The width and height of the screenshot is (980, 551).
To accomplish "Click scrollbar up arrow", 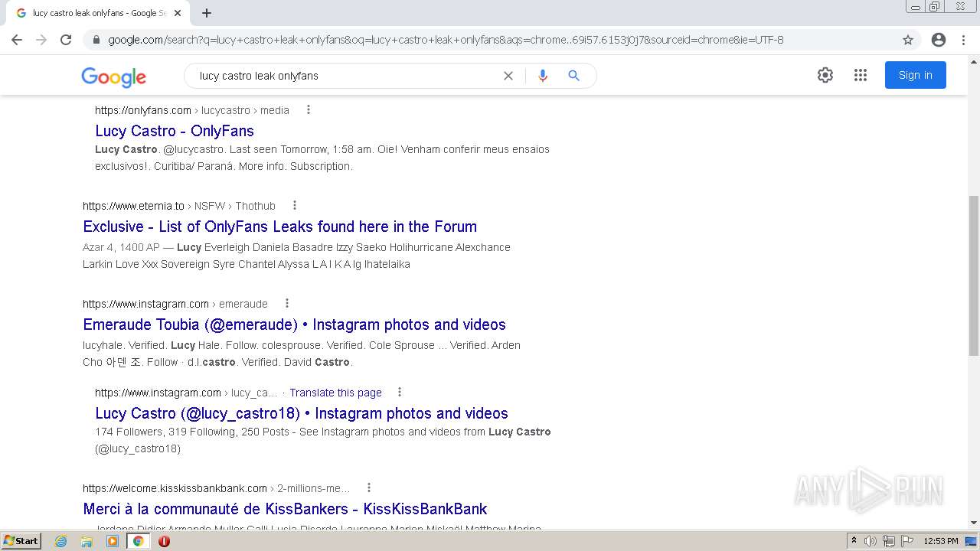I will pyautogui.click(x=973, y=60).
